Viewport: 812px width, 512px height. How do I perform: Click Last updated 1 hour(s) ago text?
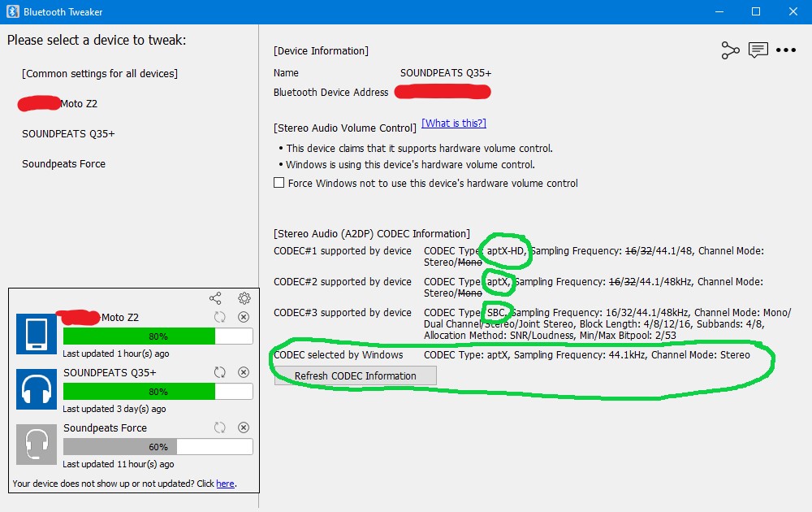coord(116,354)
